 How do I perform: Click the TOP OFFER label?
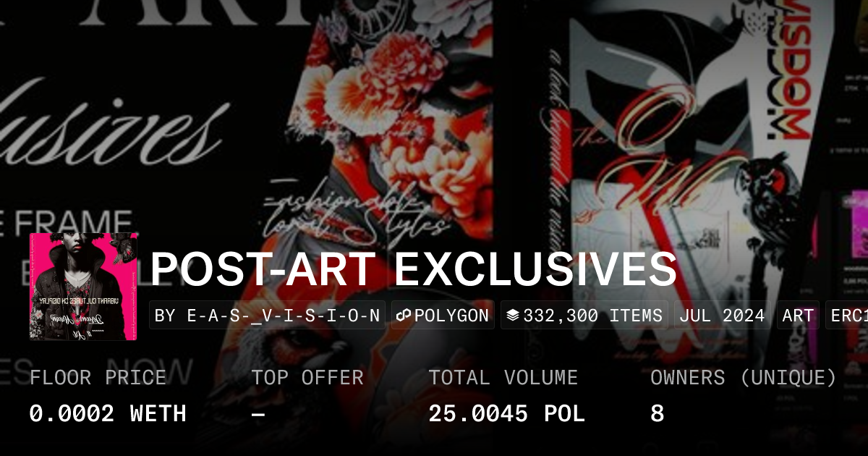pos(307,378)
